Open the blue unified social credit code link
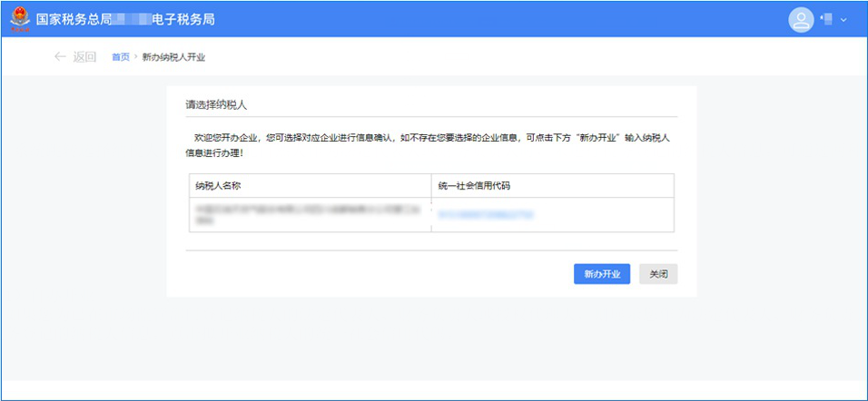This screenshot has height=401, width=868. (x=485, y=215)
